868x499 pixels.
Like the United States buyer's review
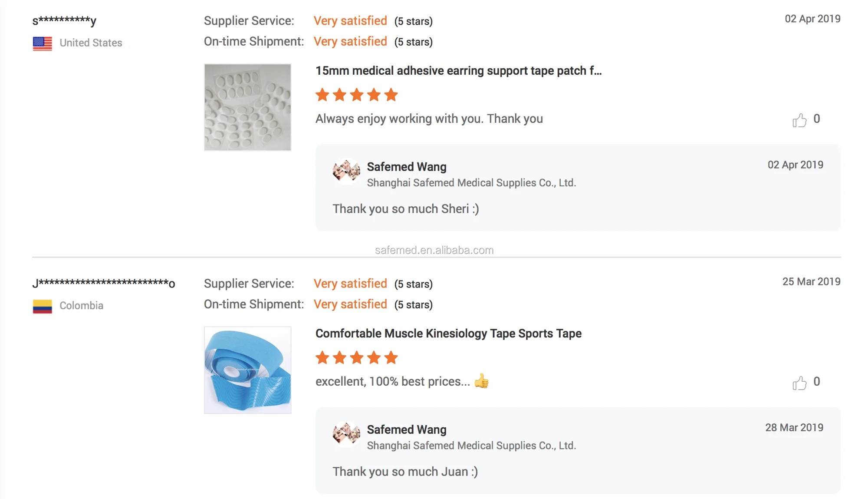tap(799, 120)
